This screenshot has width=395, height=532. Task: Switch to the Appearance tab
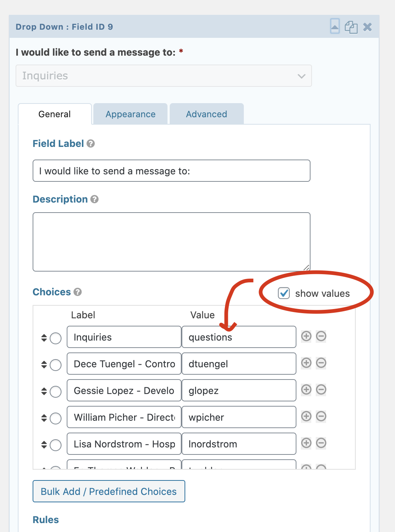click(x=130, y=114)
